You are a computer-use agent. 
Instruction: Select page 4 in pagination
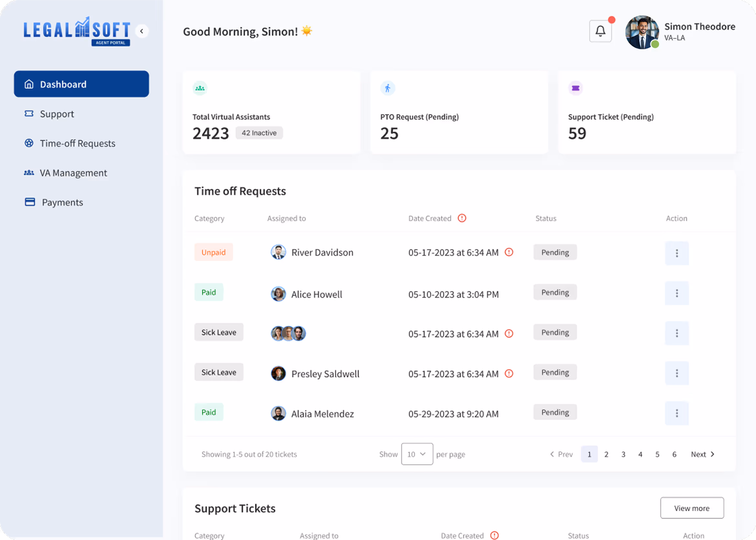tap(640, 454)
